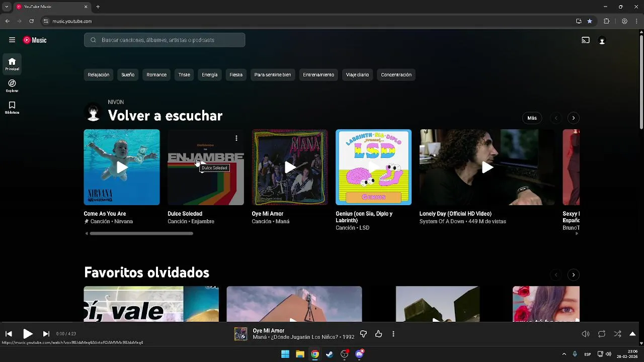Open the NIVON profile picture
Image resolution: width=644 pixels, height=362 pixels.
[x=93, y=113]
